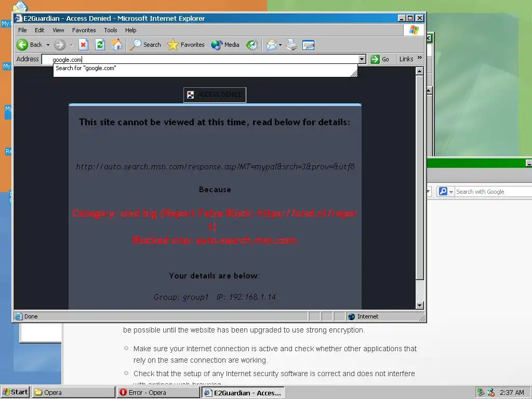This screenshot has width=532, height=399.
Task: Click the Done status bar text
Action: click(31, 316)
